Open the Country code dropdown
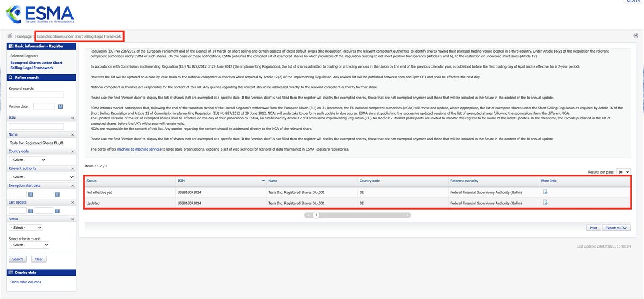644x299 pixels. point(27,160)
